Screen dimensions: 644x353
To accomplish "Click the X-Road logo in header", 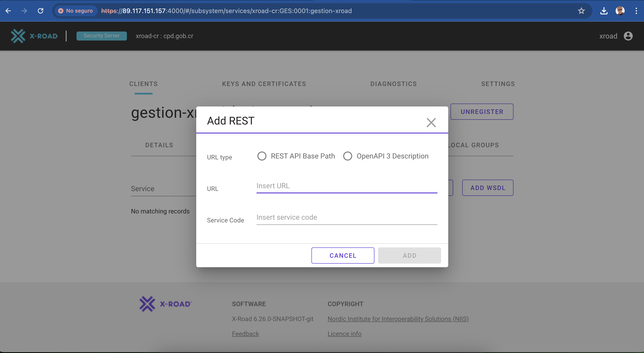I will pyautogui.click(x=34, y=36).
